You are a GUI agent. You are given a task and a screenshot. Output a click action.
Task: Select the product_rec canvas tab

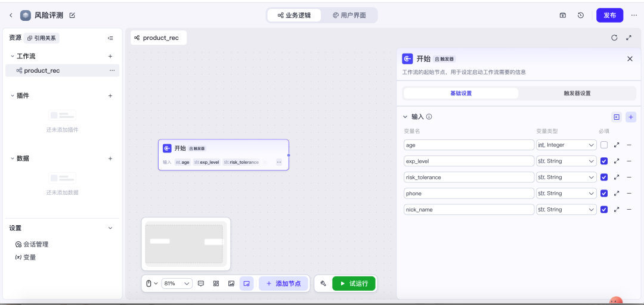[158, 38]
